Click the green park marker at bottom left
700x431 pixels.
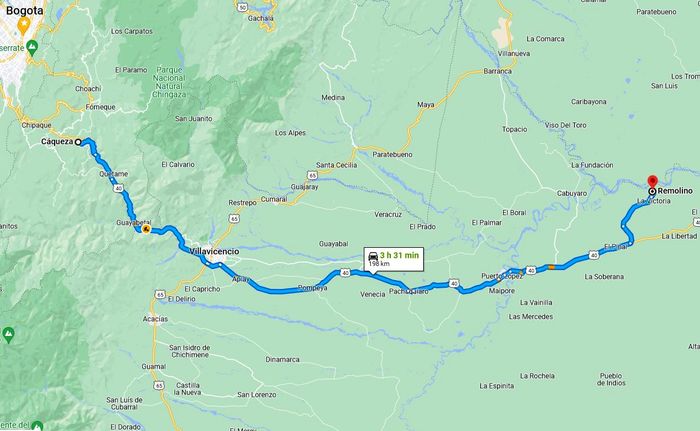(x=8, y=335)
